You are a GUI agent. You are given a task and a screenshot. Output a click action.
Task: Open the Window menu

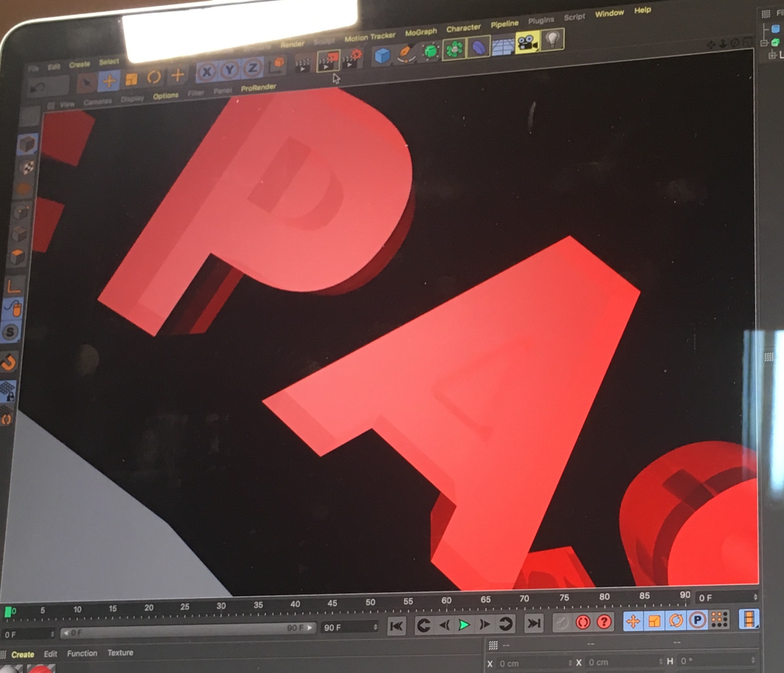pyautogui.click(x=610, y=13)
